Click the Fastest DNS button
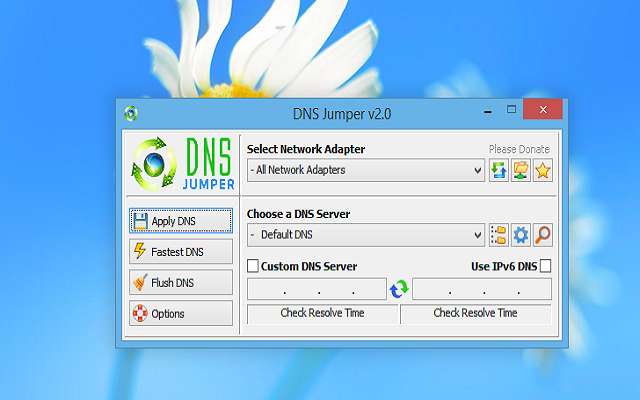The image size is (640, 400). click(181, 252)
